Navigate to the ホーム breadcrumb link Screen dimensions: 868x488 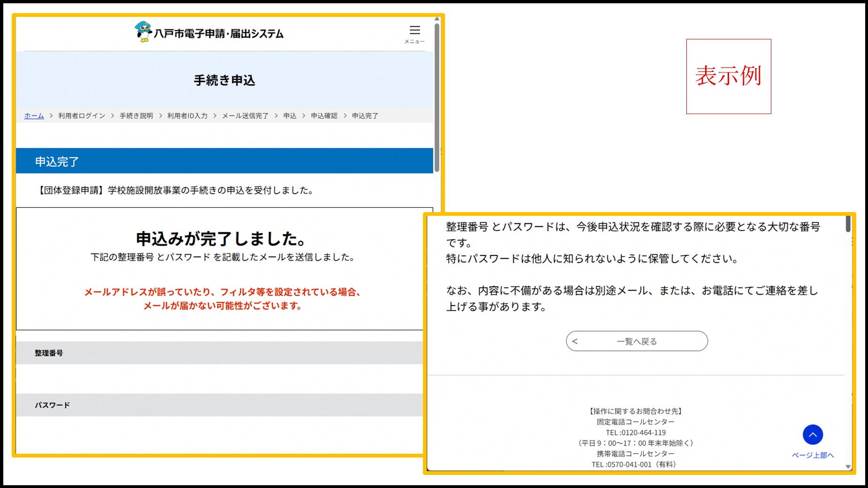tap(33, 115)
